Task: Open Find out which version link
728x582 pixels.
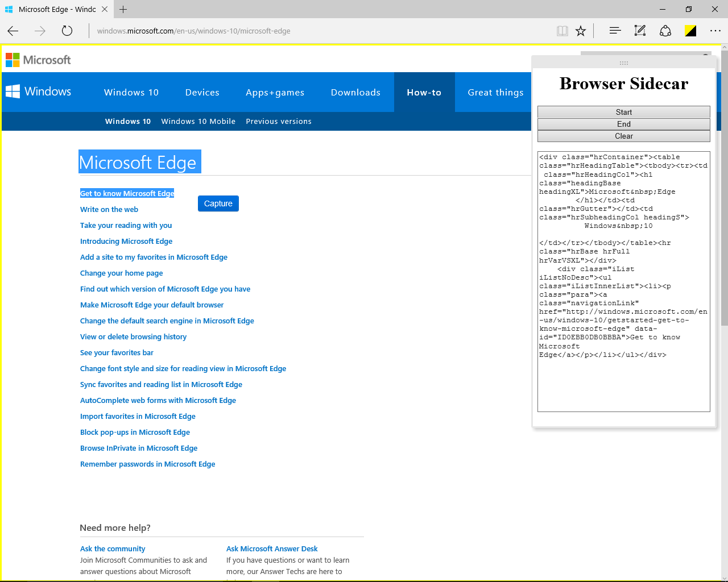Action: [x=165, y=289]
